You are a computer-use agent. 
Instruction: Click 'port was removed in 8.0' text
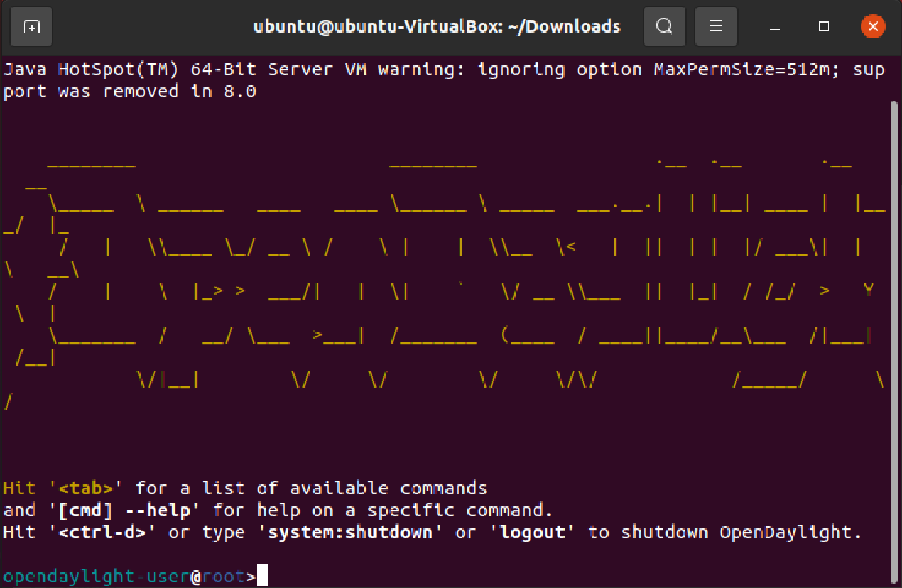tap(129, 91)
